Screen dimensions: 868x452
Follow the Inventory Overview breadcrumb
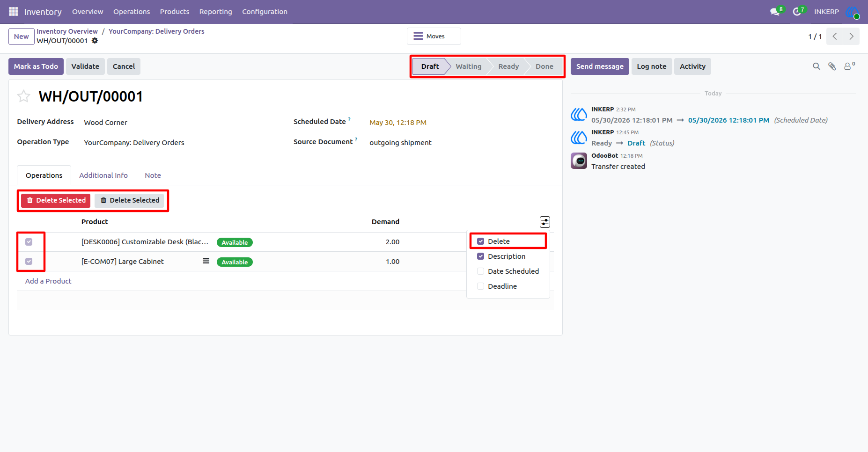(x=67, y=31)
